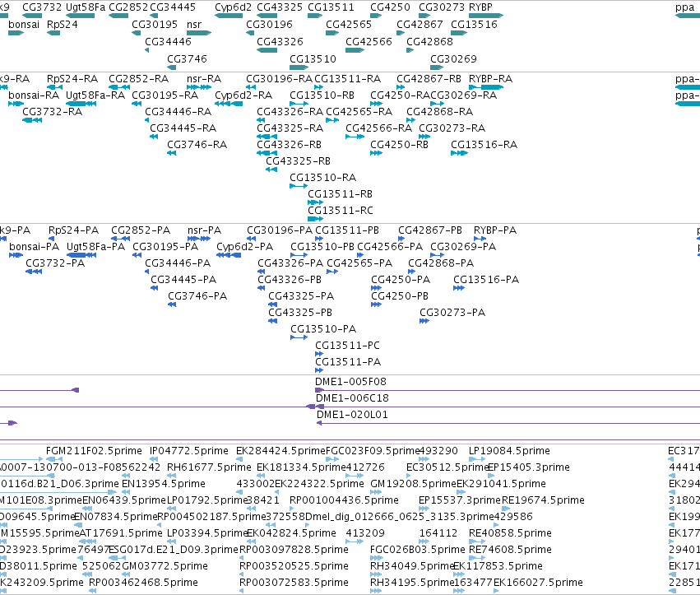Click the CG43326 gene label

coord(280,41)
